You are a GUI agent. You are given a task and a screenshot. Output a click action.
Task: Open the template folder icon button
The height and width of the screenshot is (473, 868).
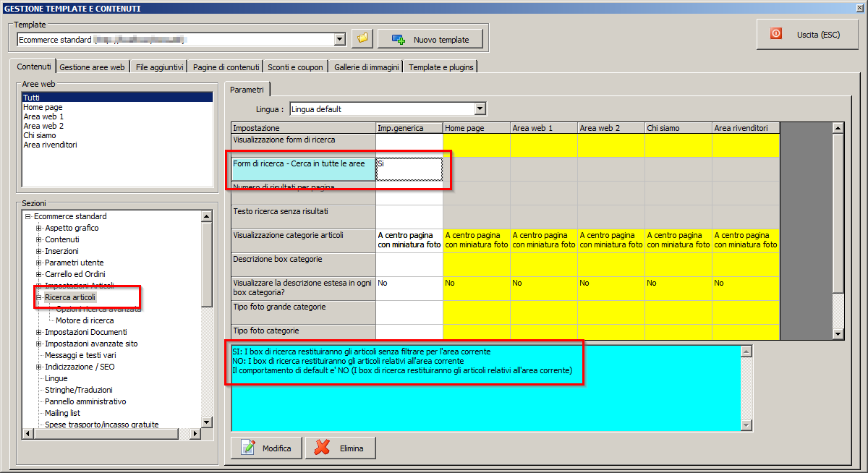coord(362,39)
